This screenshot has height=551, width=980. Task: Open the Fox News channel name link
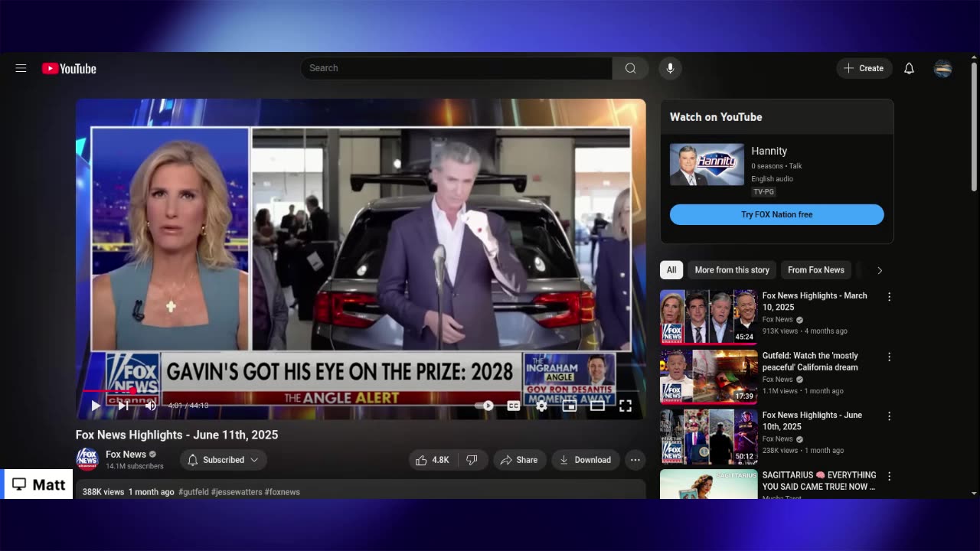[x=126, y=455]
